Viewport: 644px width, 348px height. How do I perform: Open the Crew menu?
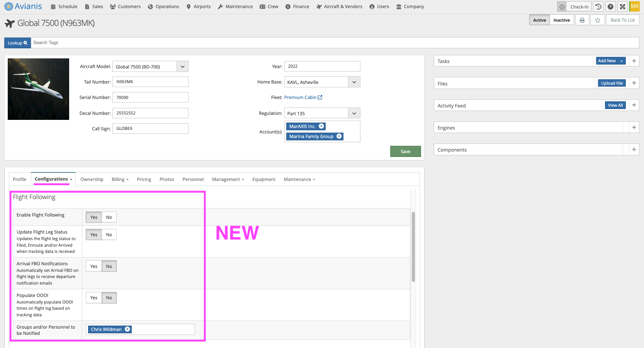point(269,7)
